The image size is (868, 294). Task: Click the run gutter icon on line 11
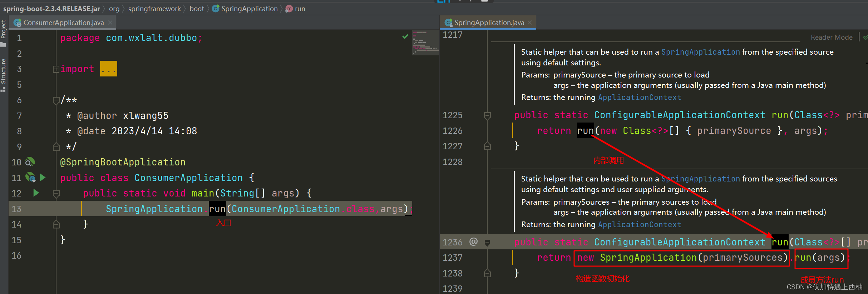43,177
